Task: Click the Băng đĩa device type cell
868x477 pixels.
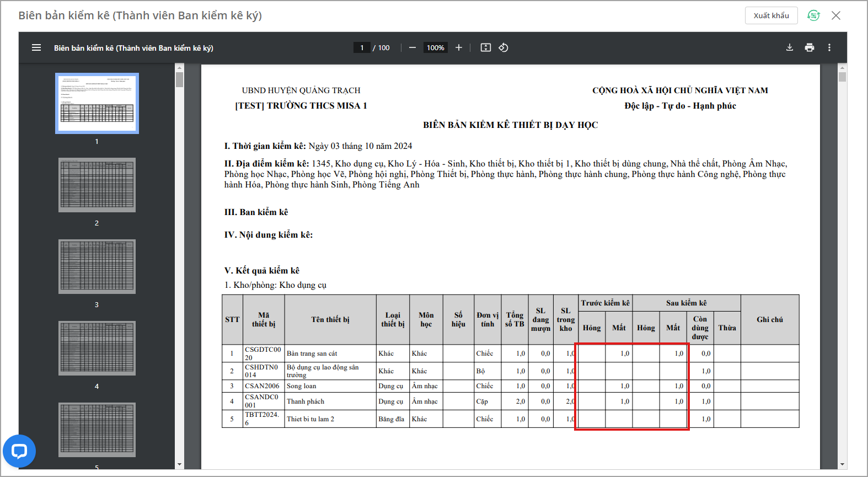Action: coord(392,419)
